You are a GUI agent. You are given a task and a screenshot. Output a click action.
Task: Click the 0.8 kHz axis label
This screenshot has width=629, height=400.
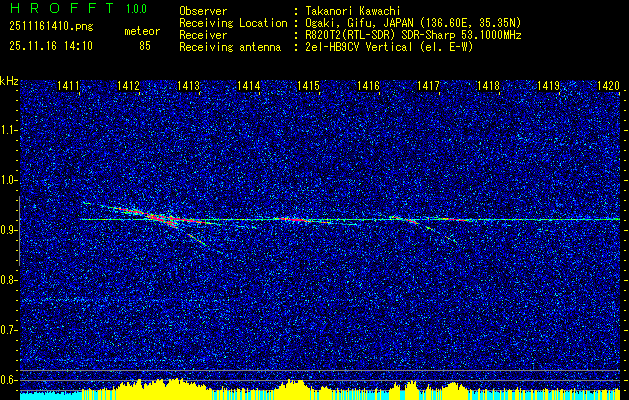pyautogui.click(x=7, y=280)
